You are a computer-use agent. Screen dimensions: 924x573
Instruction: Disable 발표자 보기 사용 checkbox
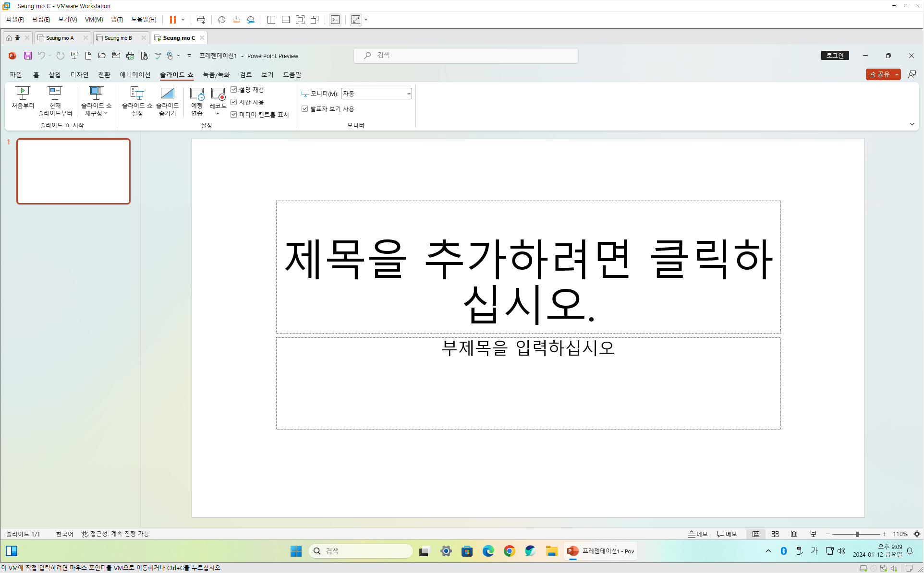tap(304, 109)
